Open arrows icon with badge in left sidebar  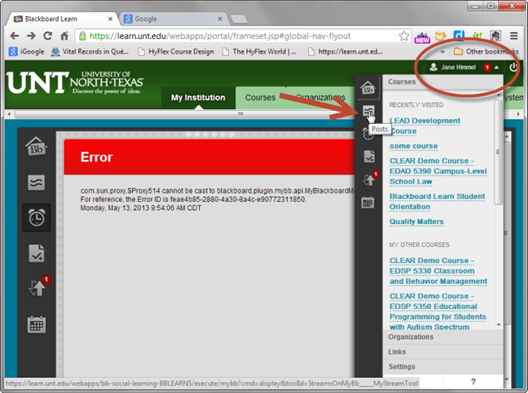point(38,286)
